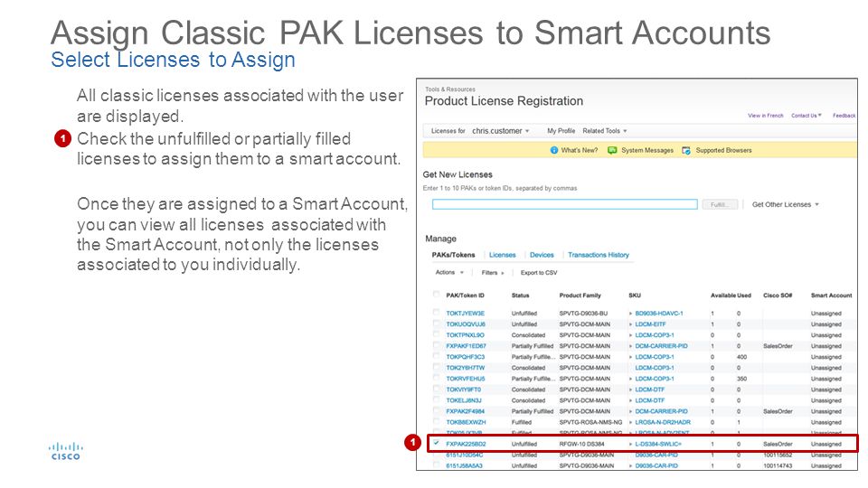The width and height of the screenshot is (868, 488).
Task: Sort by Product Family column header
Action: point(580,296)
